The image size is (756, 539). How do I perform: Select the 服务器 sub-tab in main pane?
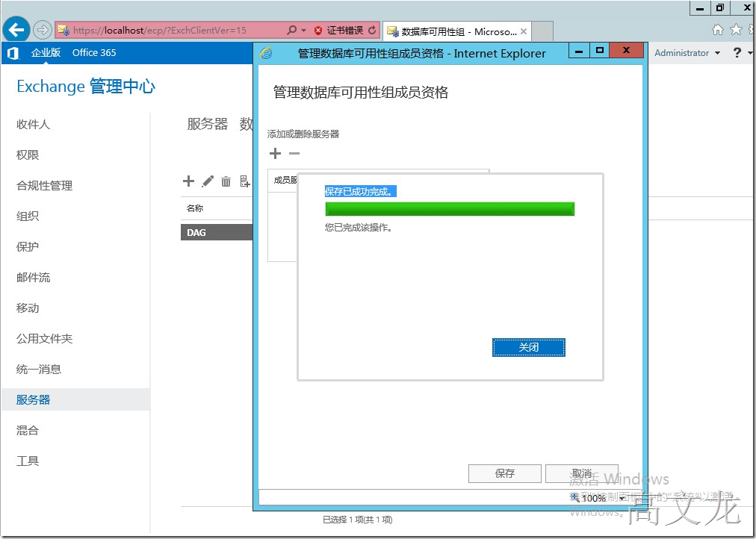[x=208, y=124]
